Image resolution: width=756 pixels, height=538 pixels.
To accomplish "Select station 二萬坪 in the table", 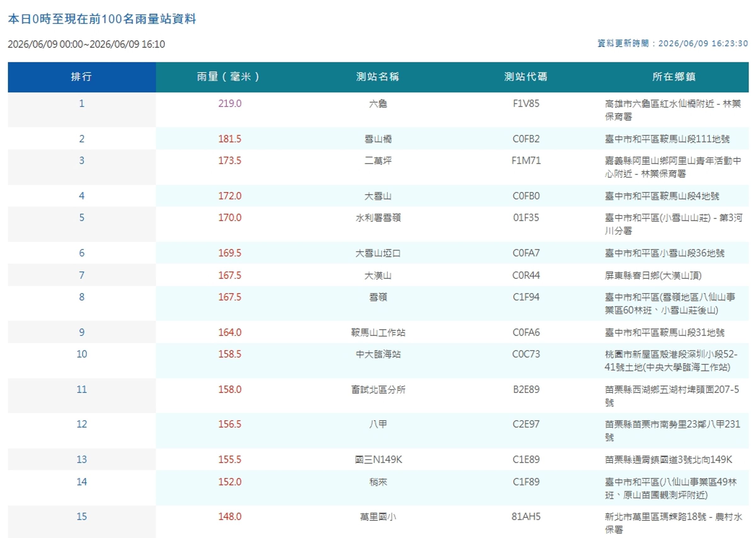I will coord(378,161).
